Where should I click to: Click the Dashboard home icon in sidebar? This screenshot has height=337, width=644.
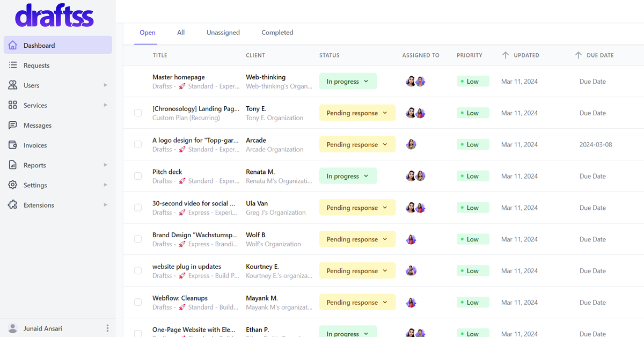tap(13, 46)
